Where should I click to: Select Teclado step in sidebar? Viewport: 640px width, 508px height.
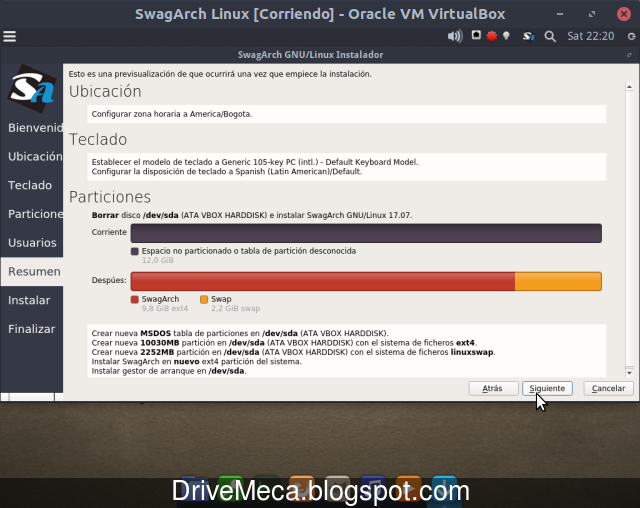pyautogui.click(x=30, y=185)
